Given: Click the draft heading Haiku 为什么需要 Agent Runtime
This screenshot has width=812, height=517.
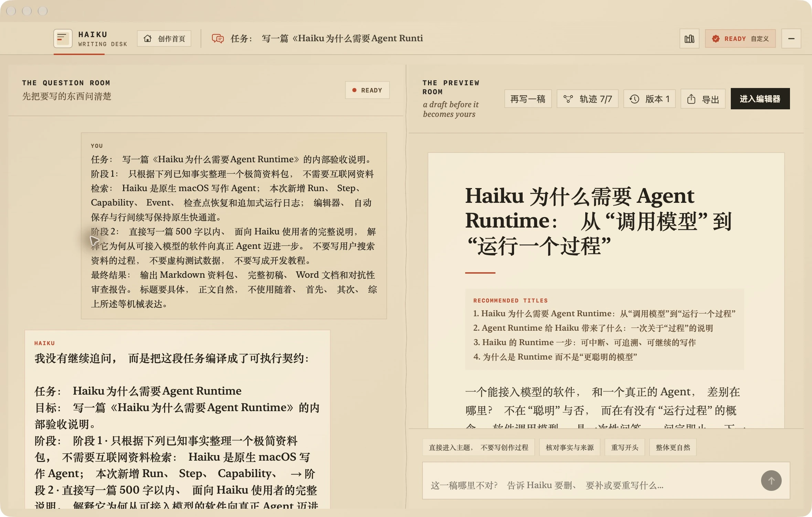Looking at the screenshot, I should [598, 221].
